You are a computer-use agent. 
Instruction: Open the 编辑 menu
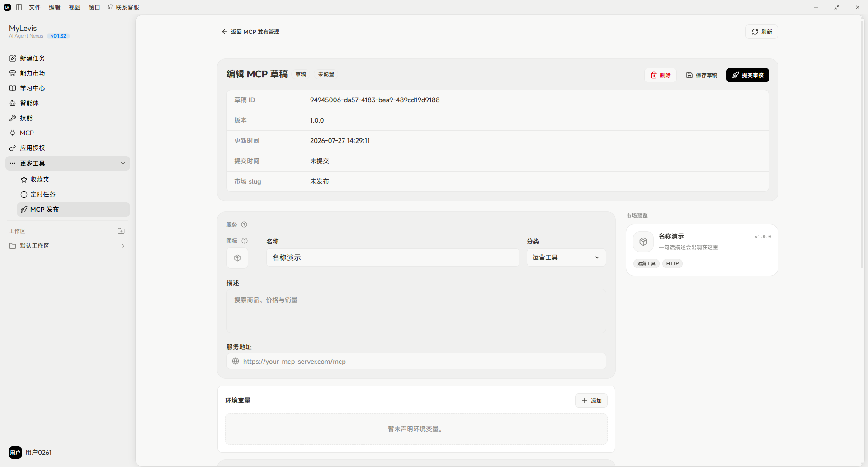(55, 7)
